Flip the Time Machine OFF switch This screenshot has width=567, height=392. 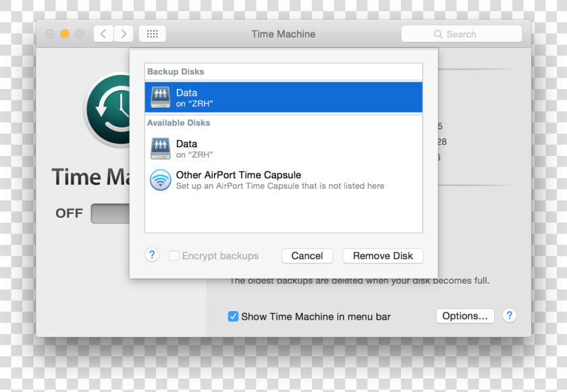coord(110,213)
